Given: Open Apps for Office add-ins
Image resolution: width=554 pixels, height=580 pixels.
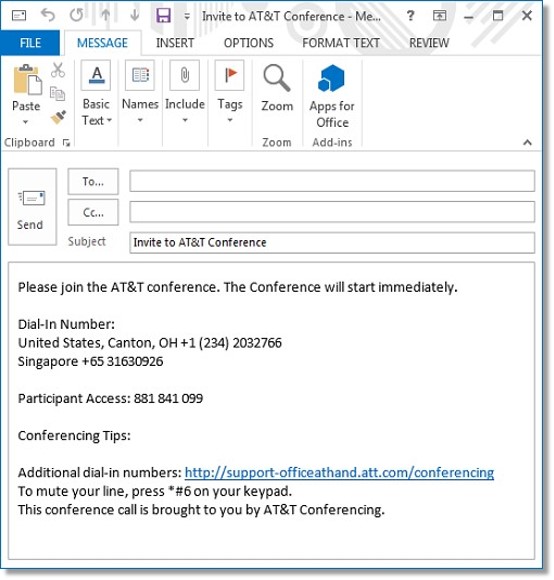Looking at the screenshot, I should 332,96.
